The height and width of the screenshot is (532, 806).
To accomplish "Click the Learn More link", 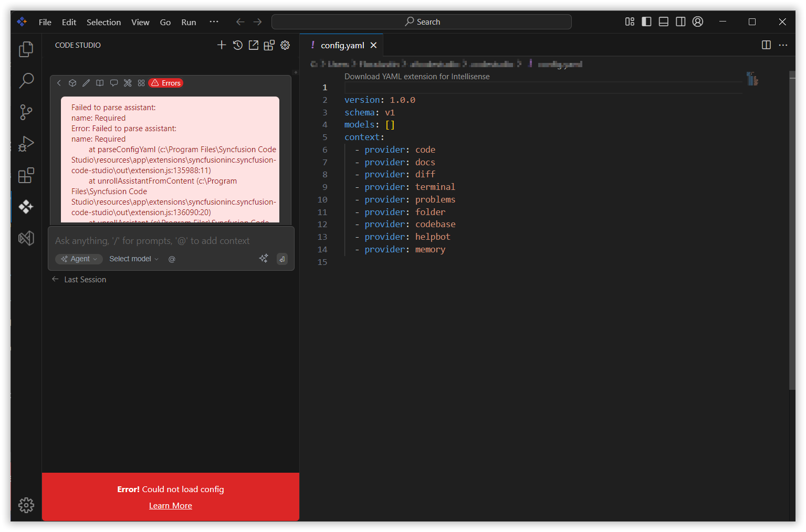I will point(170,505).
